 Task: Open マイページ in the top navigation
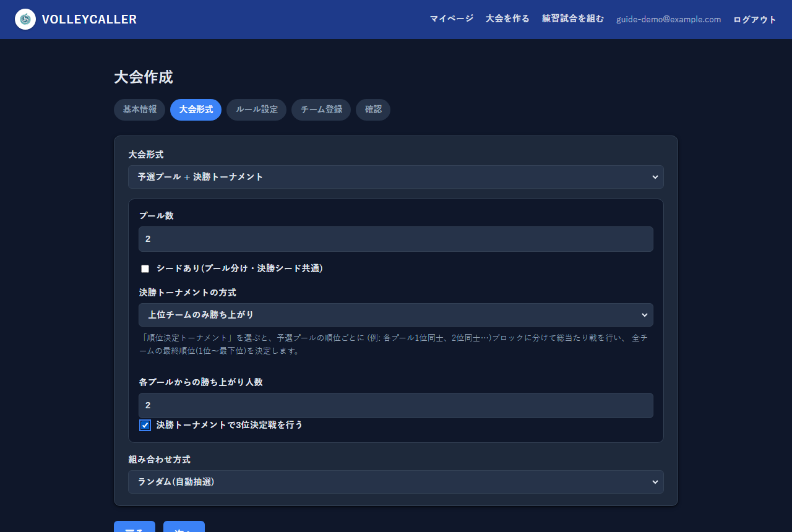pos(452,19)
